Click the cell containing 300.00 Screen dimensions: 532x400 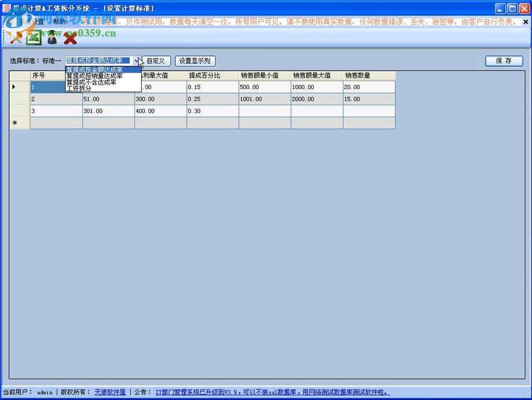[160, 99]
